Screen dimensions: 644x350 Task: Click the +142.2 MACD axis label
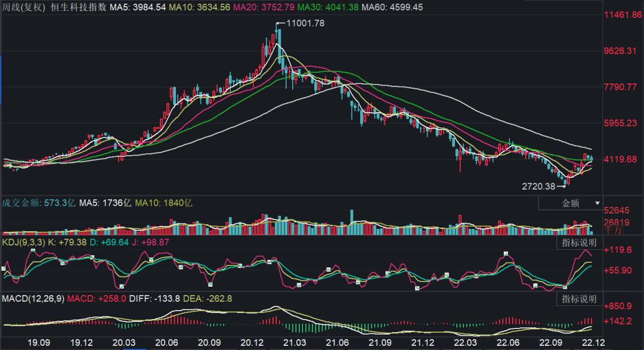coord(618,321)
